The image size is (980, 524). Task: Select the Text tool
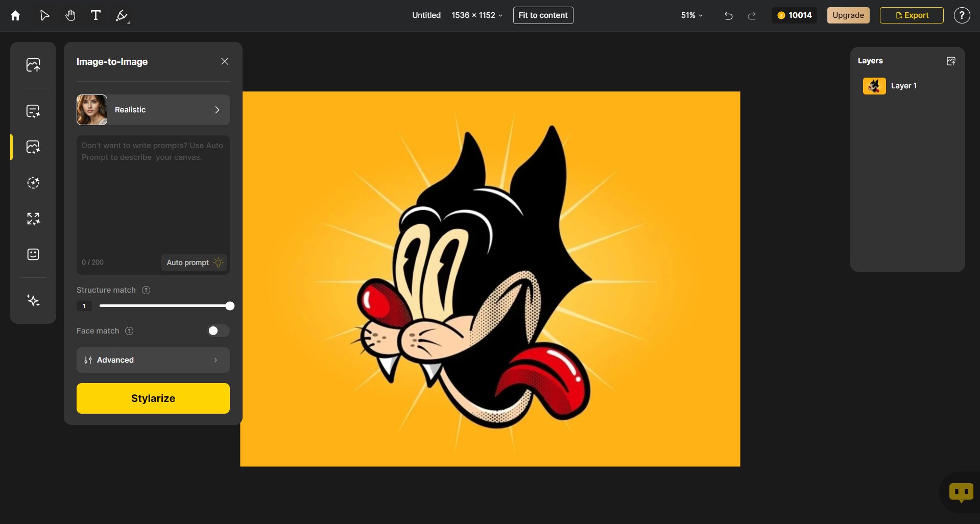click(x=95, y=15)
